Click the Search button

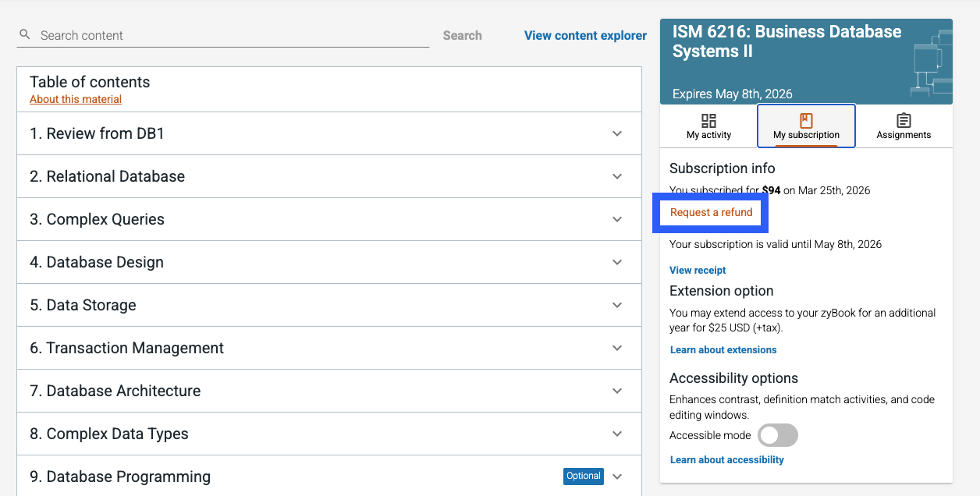coord(462,35)
